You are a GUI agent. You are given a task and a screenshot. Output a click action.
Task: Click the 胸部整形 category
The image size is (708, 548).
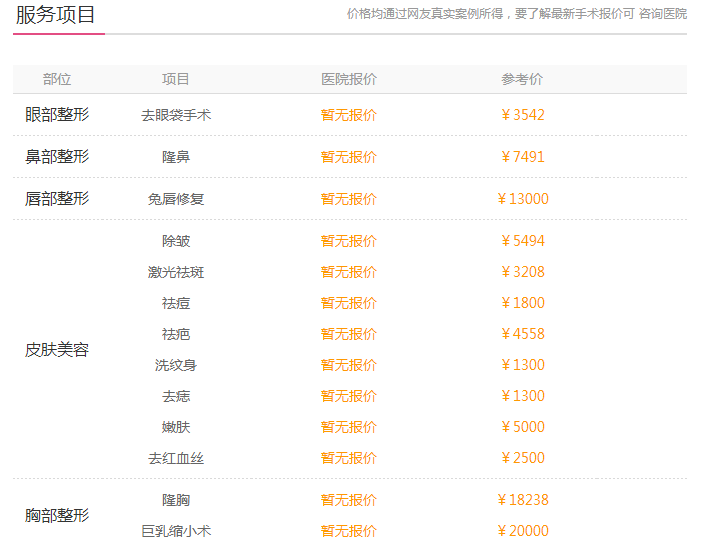point(57,516)
